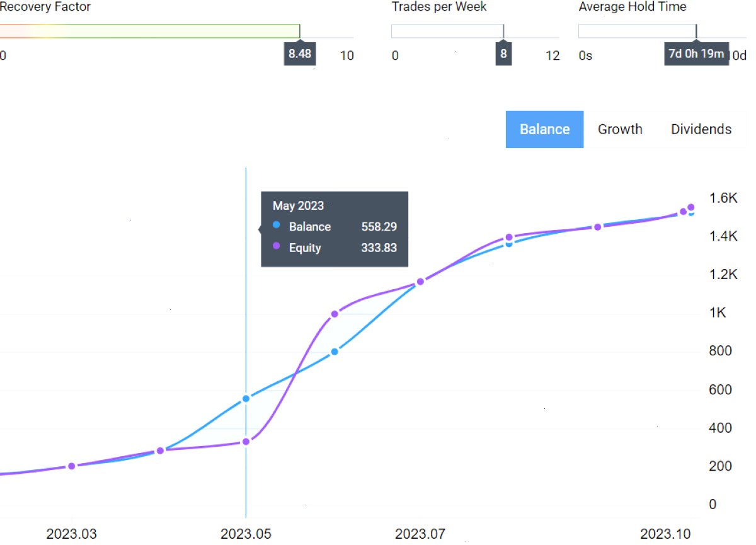Switch to the Balance tab
Viewport: 756px width, 545px height.
pyautogui.click(x=544, y=129)
